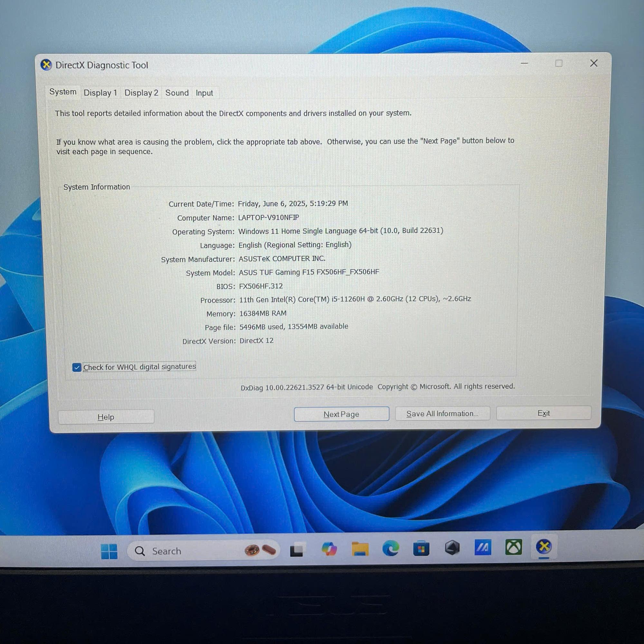Click the ASUSTeK COMPUTER INC. value
644x644 pixels.
pos(282,259)
